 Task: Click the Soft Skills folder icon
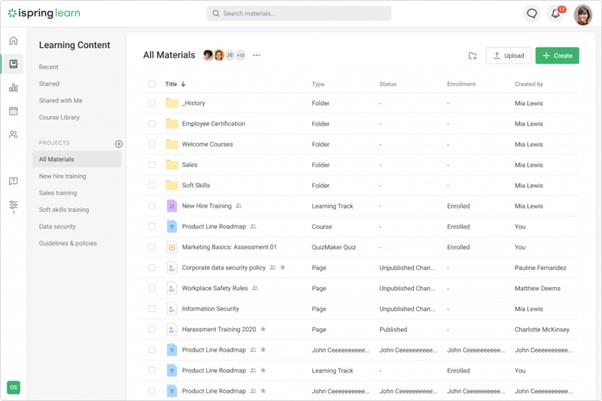click(x=172, y=185)
